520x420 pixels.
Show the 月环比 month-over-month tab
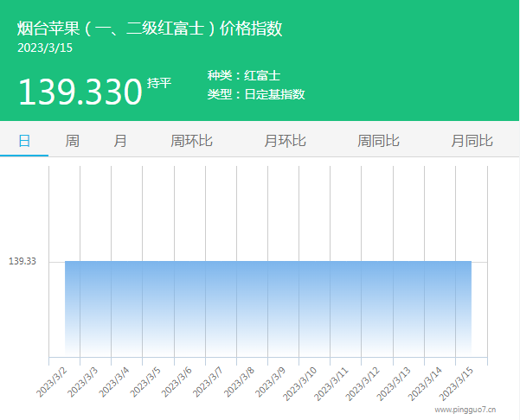pyautogui.click(x=285, y=141)
